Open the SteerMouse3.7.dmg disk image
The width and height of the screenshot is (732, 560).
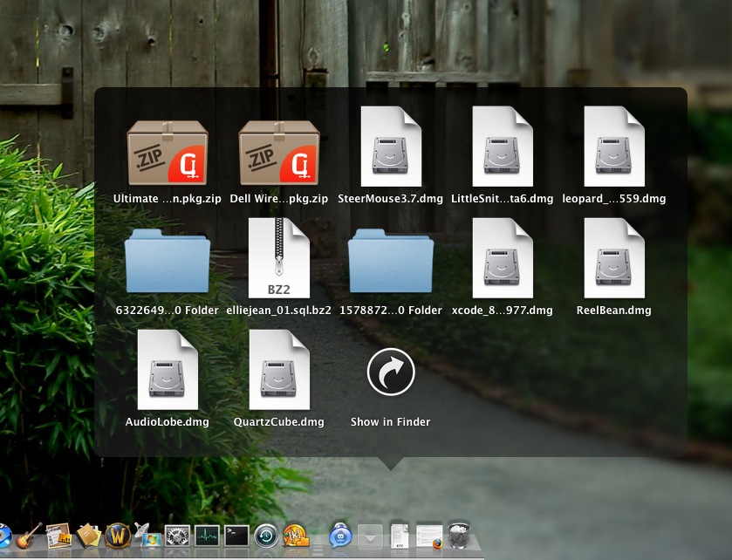click(391, 146)
